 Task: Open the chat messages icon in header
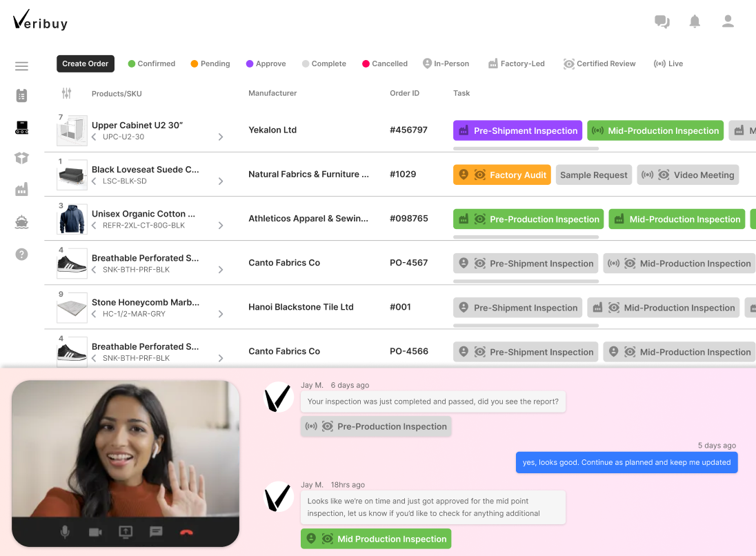(x=662, y=22)
